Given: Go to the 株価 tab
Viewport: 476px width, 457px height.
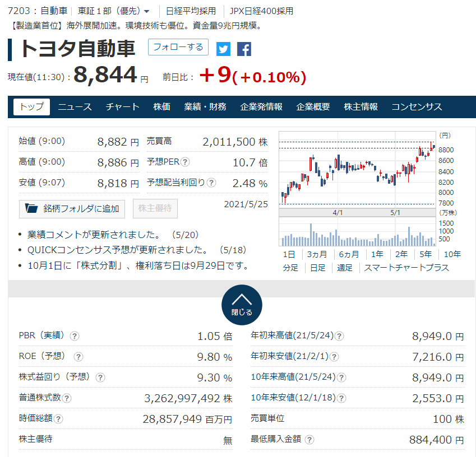Looking at the screenshot, I should 162,107.
